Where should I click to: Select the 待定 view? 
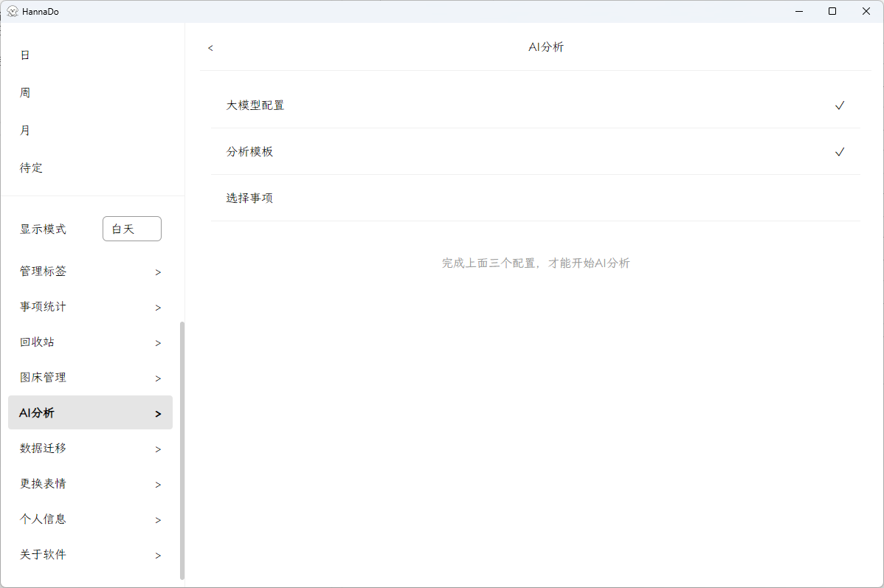point(31,167)
